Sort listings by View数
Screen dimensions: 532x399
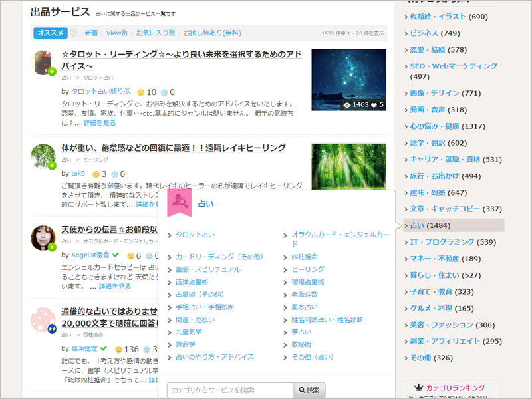click(x=117, y=33)
